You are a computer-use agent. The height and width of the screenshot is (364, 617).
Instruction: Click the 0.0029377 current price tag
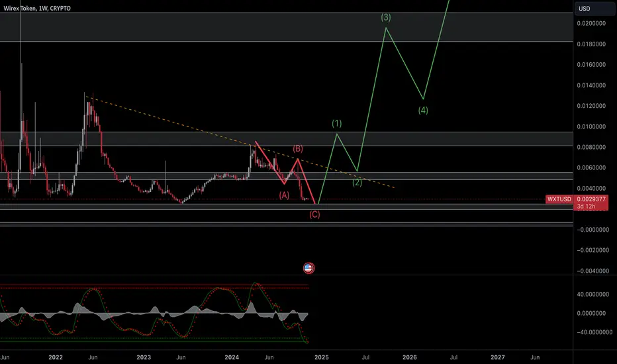click(x=591, y=199)
